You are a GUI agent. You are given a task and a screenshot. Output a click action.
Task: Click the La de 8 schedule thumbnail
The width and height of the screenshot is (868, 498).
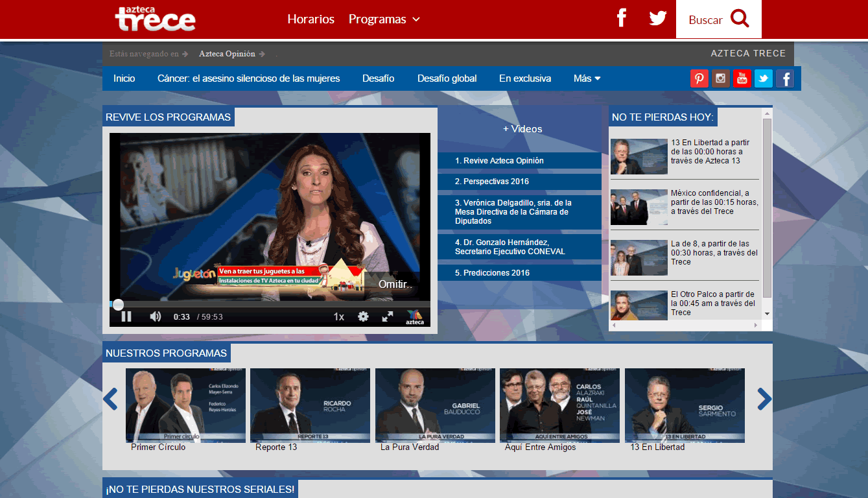639,257
